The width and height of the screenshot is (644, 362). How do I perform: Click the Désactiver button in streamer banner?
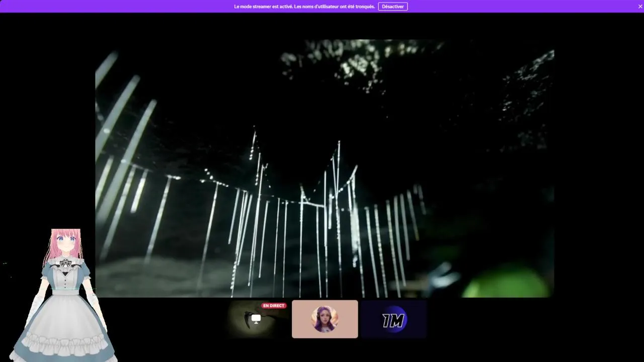(x=392, y=7)
